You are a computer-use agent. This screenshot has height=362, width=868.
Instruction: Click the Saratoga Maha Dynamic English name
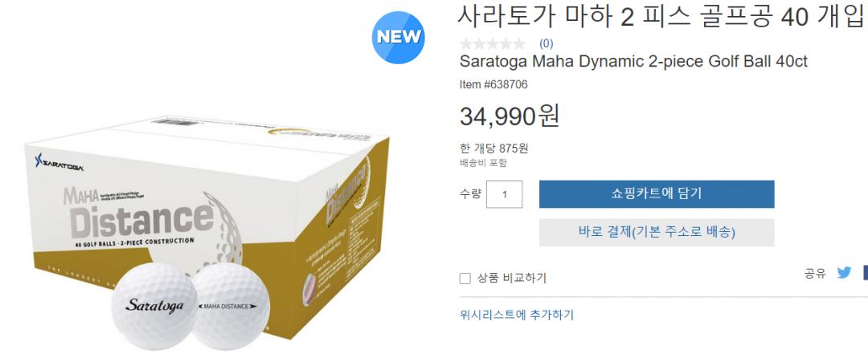click(x=633, y=61)
